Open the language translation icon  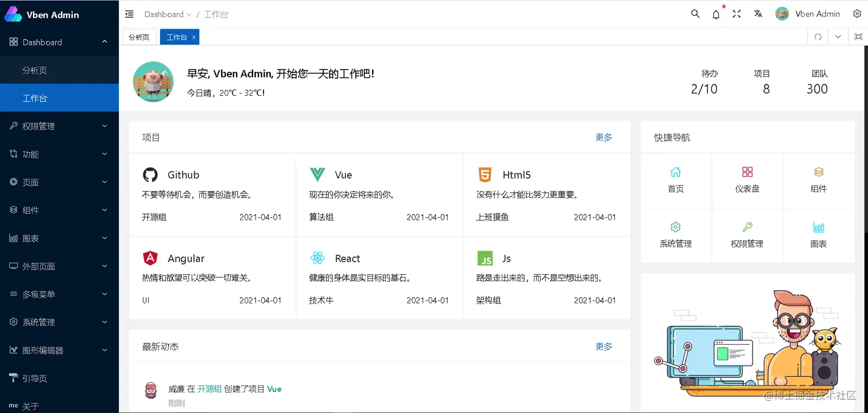[758, 14]
